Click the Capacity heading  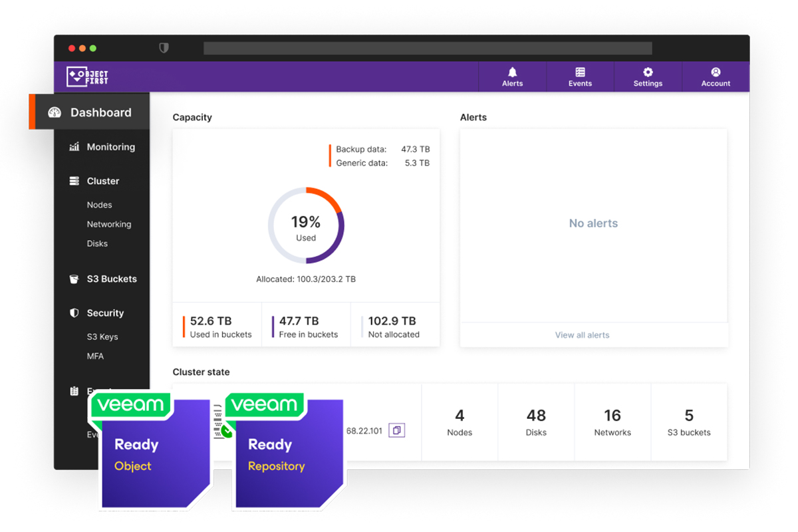[x=192, y=118]
